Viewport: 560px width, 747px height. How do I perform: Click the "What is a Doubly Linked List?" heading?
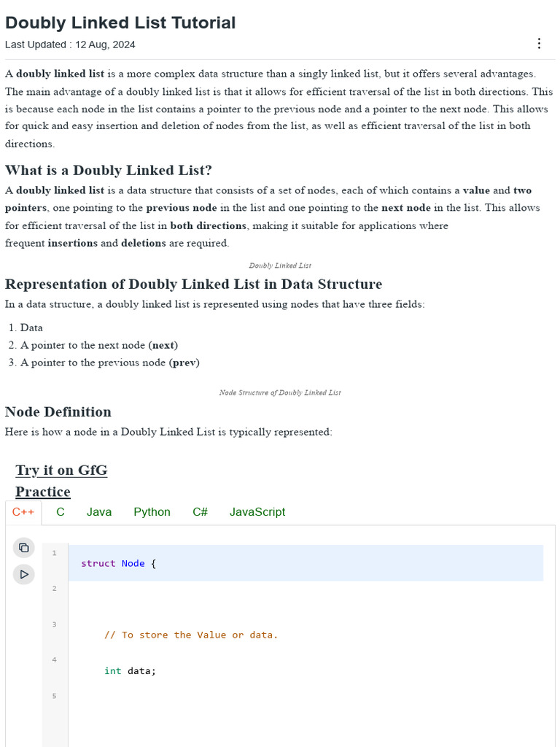coord(109,171)
